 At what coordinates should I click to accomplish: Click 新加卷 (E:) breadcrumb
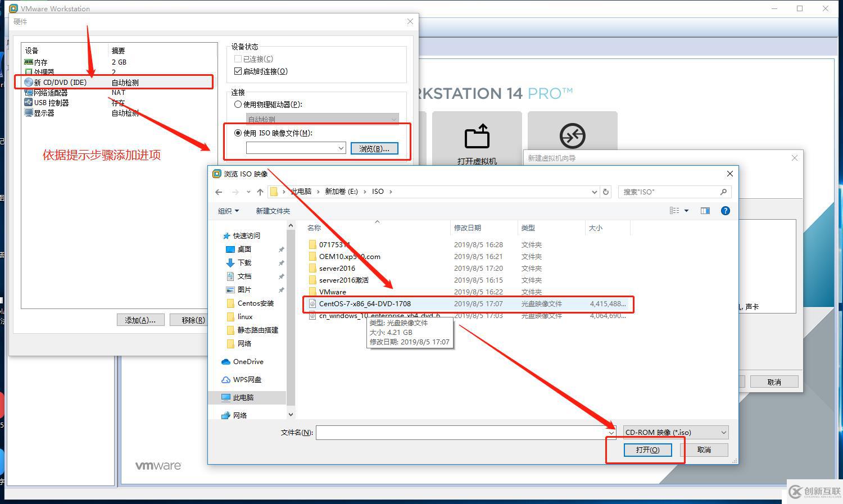point(342,192)
